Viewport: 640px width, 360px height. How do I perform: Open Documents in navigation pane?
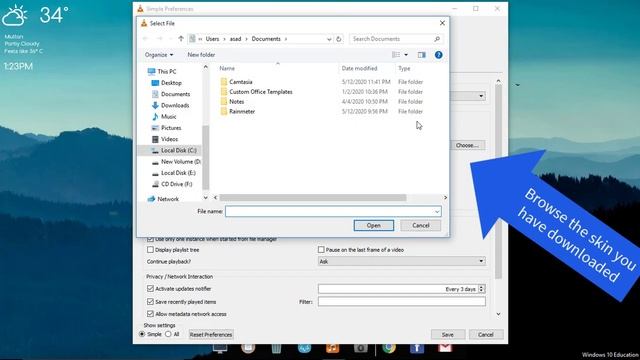point(171,94)
